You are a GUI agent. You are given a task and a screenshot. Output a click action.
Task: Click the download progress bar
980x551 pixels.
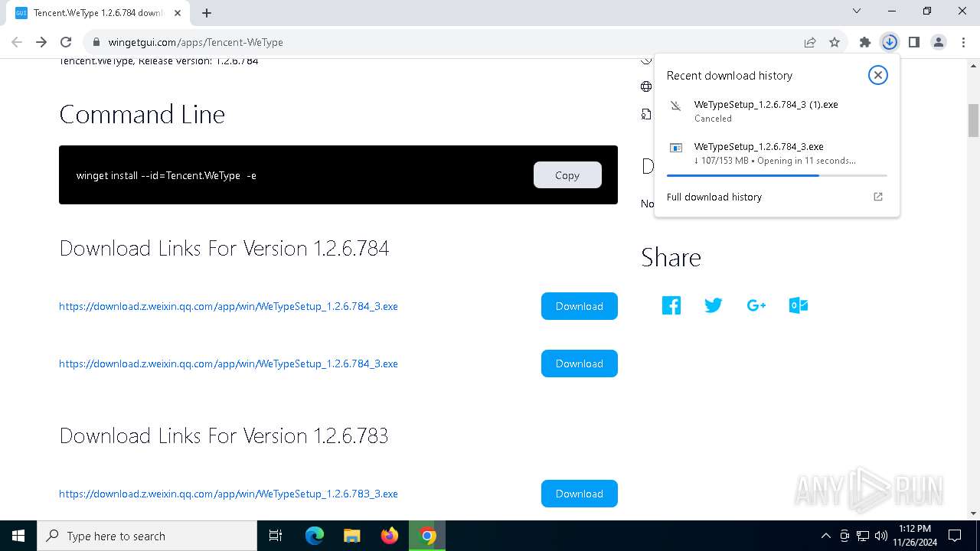[777, 175]
